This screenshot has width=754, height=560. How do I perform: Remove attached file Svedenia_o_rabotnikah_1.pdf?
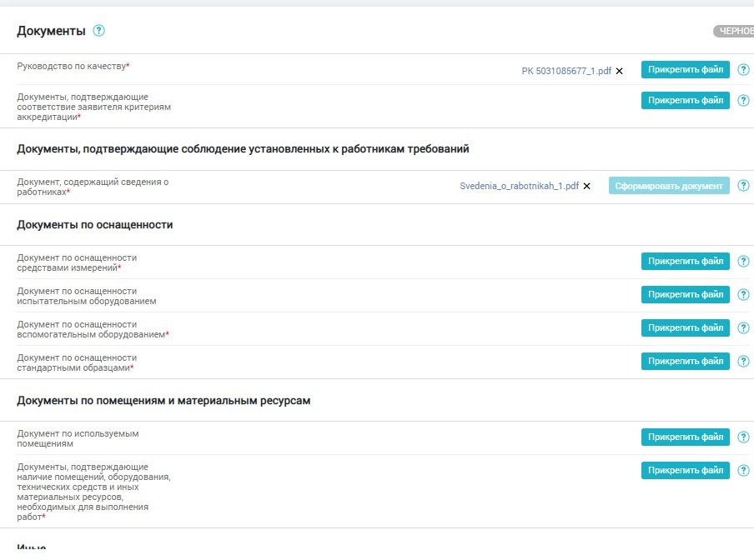587,186
